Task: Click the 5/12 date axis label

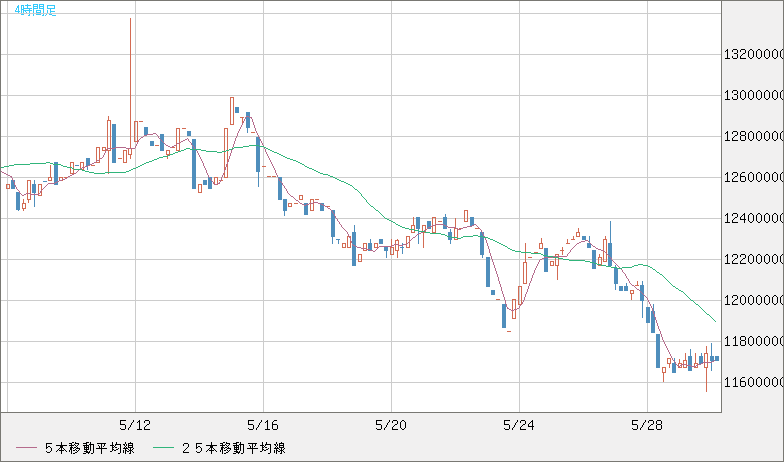Action: 135,426
